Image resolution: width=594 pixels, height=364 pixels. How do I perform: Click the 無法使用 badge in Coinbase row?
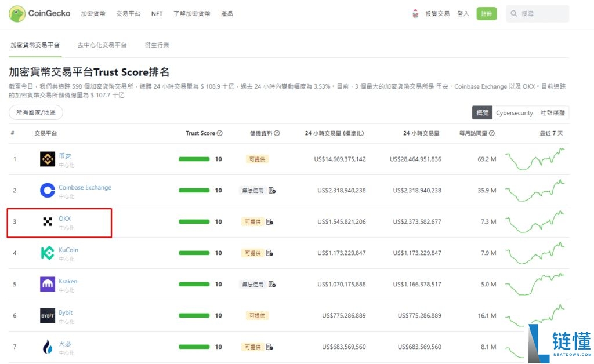[x=253, y=190]
